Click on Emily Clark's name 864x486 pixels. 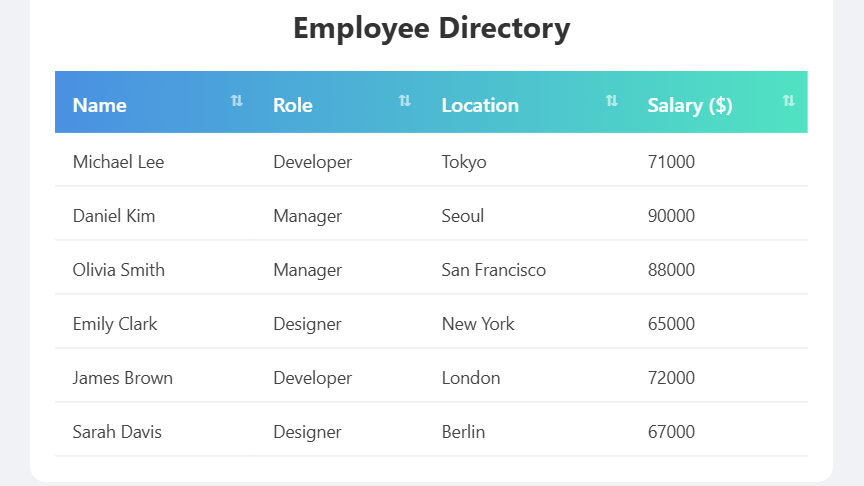(115, 324)
